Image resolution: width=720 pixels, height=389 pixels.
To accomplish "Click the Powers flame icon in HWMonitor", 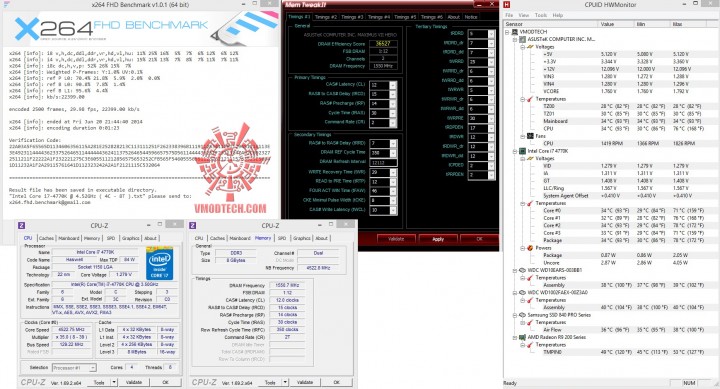I will (x=530, y=248).
